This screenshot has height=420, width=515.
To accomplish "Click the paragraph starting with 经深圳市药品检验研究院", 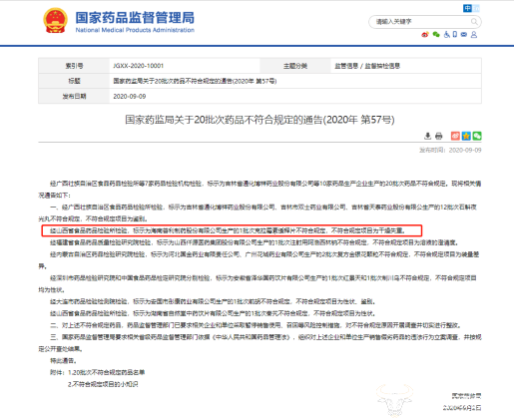I will coord(257,283).
